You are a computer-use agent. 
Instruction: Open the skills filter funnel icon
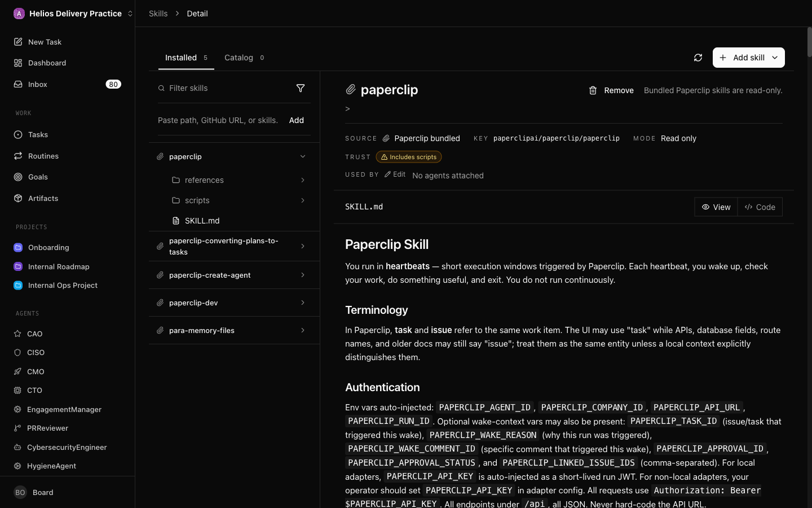tap(301, 88)
